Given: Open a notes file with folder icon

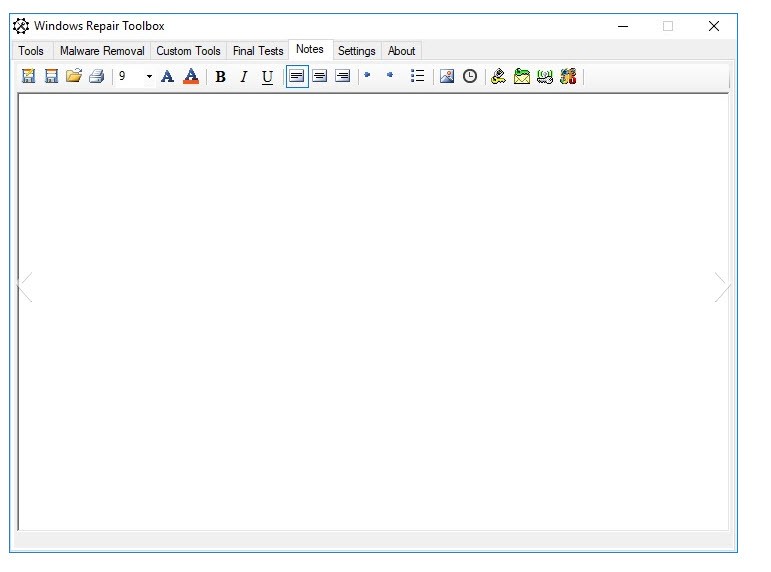Looking at the screenshot, I should pos(74,76).
